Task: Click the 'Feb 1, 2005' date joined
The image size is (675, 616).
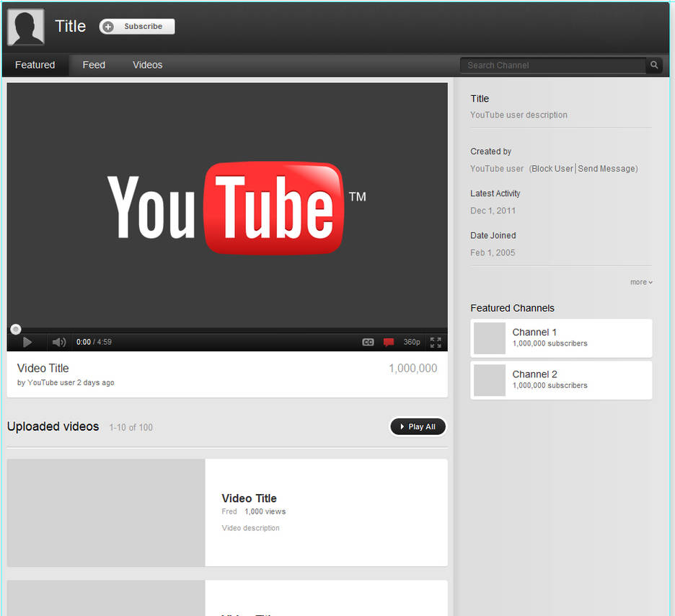Action: coord(493,252)
